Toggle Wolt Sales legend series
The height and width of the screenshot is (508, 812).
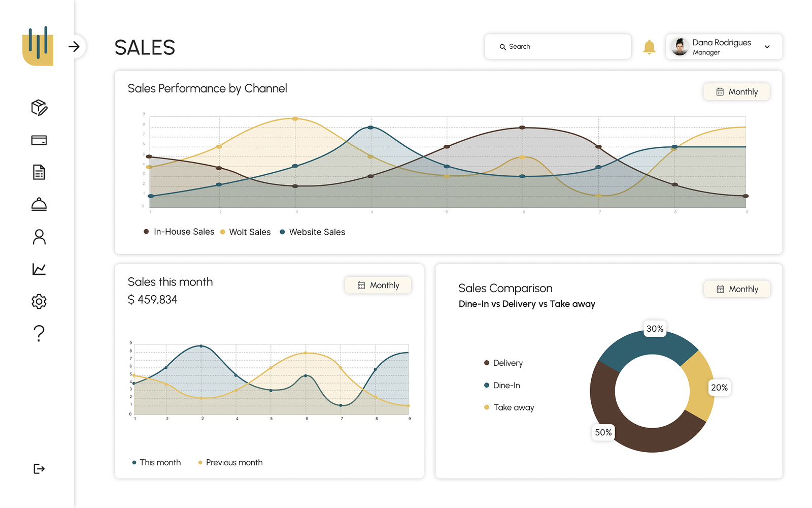(246, 232)
